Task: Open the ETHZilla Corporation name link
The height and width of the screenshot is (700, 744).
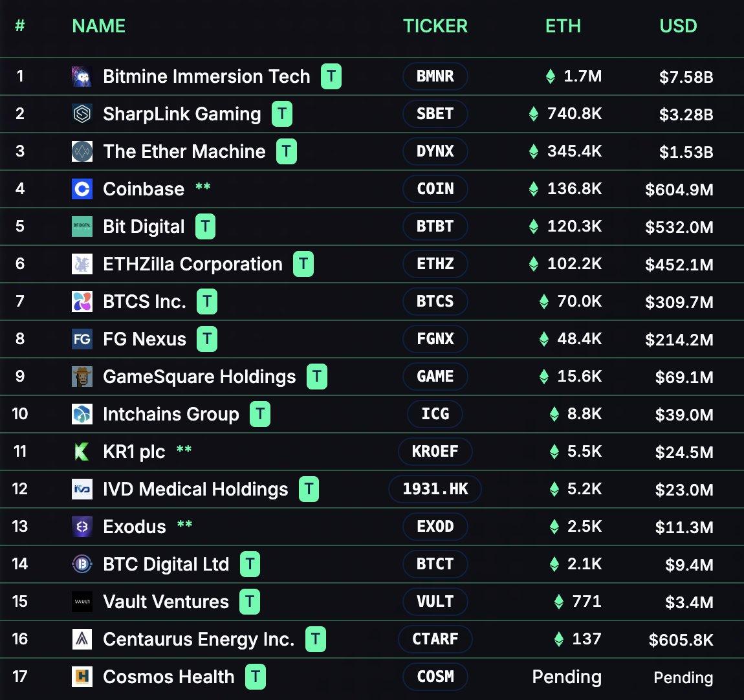Action: tap(192, 264)
